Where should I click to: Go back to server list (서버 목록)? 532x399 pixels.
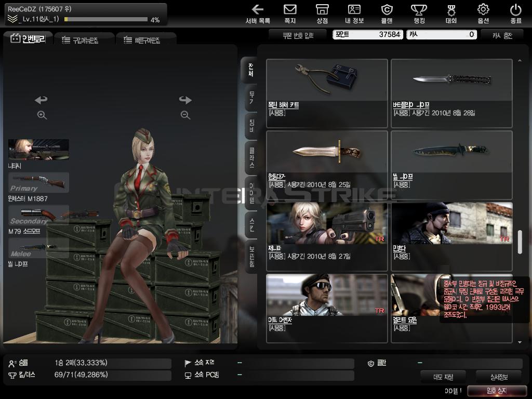point(258,14)
